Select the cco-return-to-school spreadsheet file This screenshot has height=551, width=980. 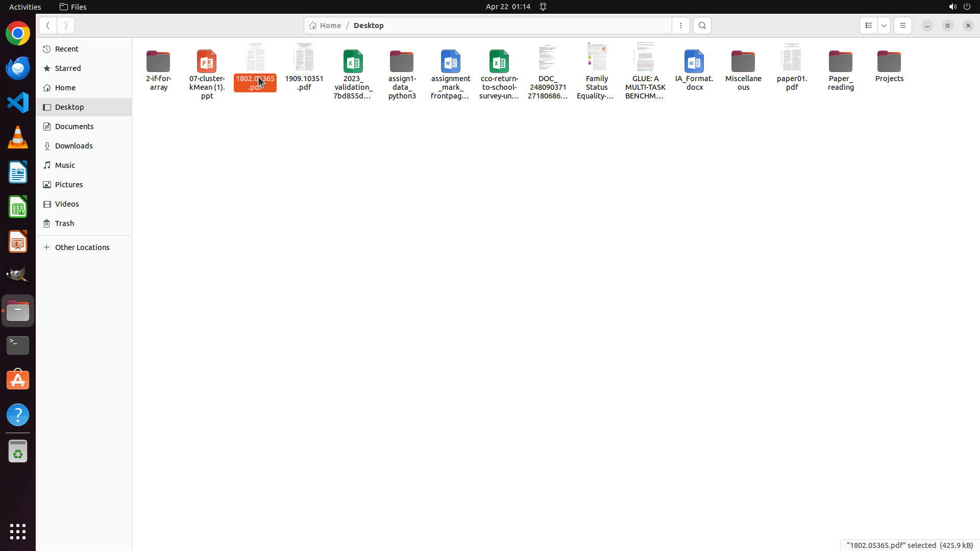click(499, 62)
